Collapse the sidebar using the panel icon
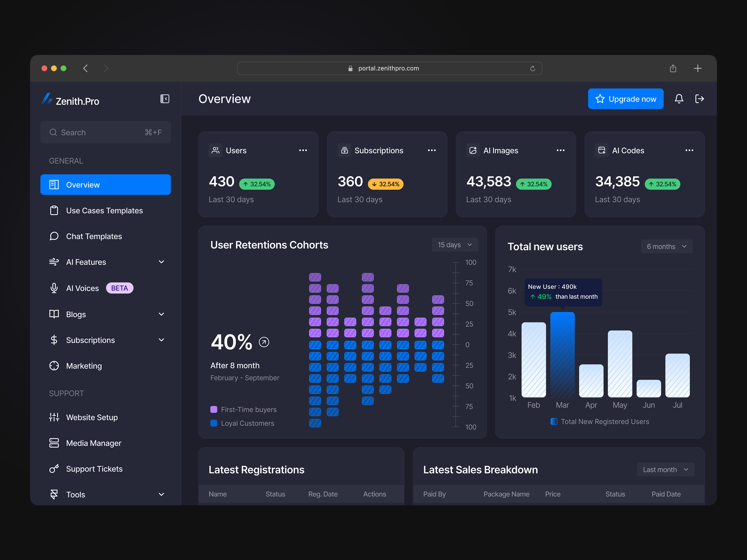747x560 pixels. (x=165, y=99)
